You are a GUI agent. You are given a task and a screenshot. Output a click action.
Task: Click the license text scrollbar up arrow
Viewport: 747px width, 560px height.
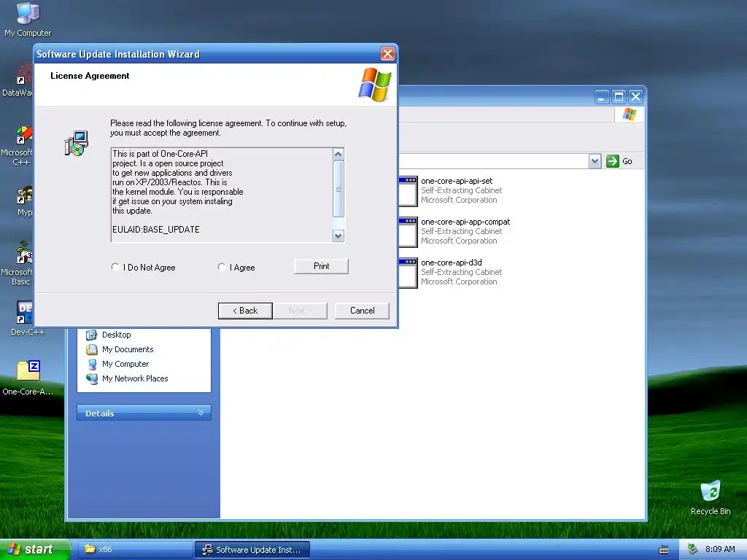point(338,155)
